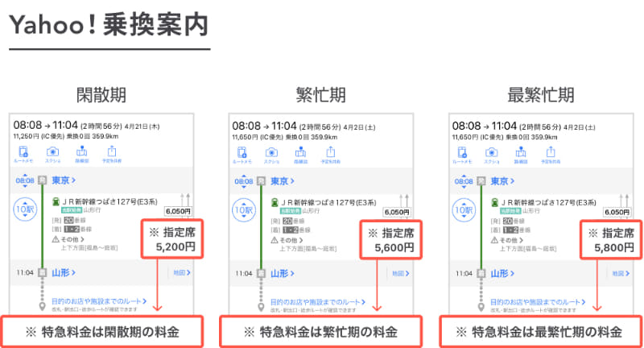Click the 6,050円 fare box in 最繁忙期 panel
This screenshot has height=348, width=644.
(x=617, y=212)
